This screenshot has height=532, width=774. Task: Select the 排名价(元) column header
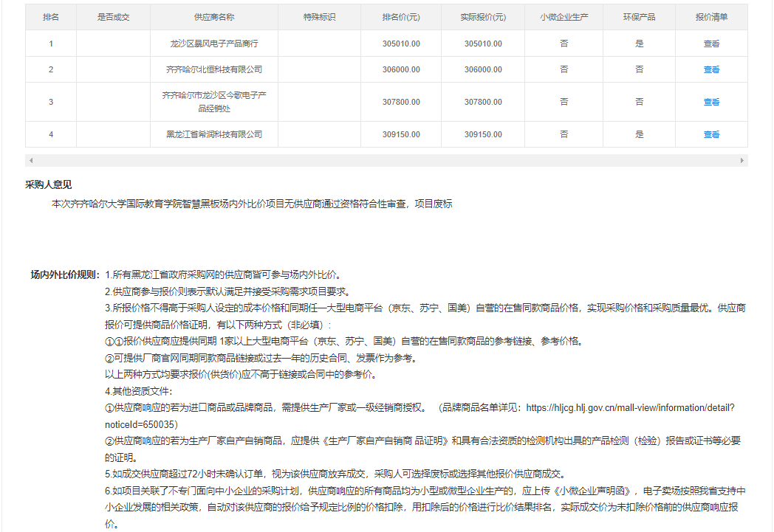pos(401,17)
